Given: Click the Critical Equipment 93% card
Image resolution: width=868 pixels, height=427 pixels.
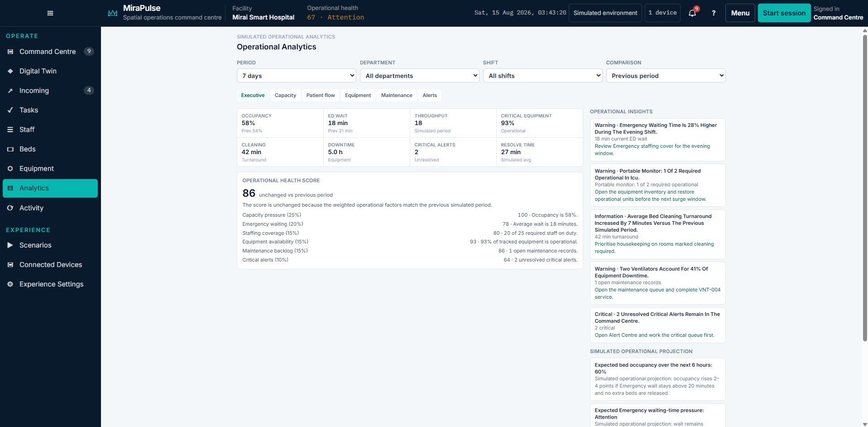Looking at the screenshot, I should (x=539, y=123).
